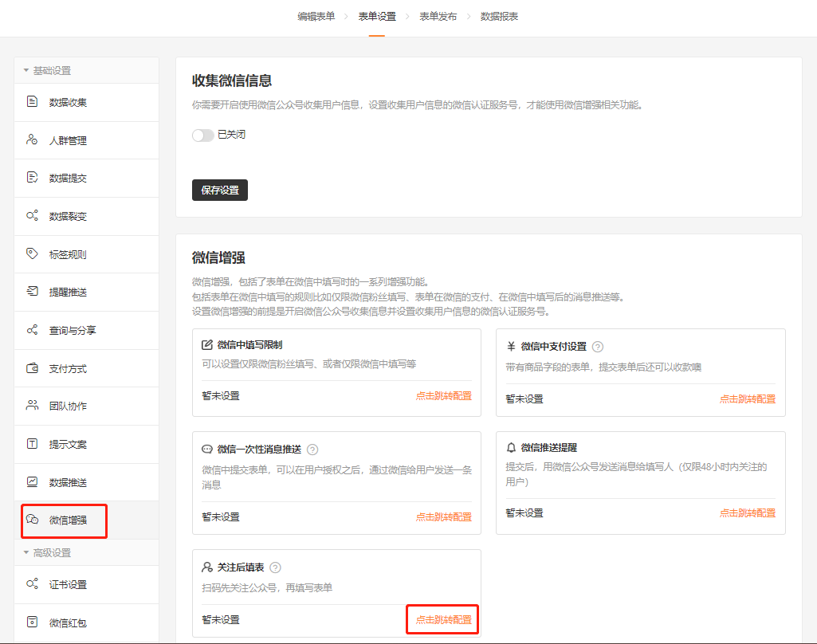The height and width of the screenshot is (644, 817).
Task: Click the 标签规则 tag icon
Action: (x=33, y=253)
